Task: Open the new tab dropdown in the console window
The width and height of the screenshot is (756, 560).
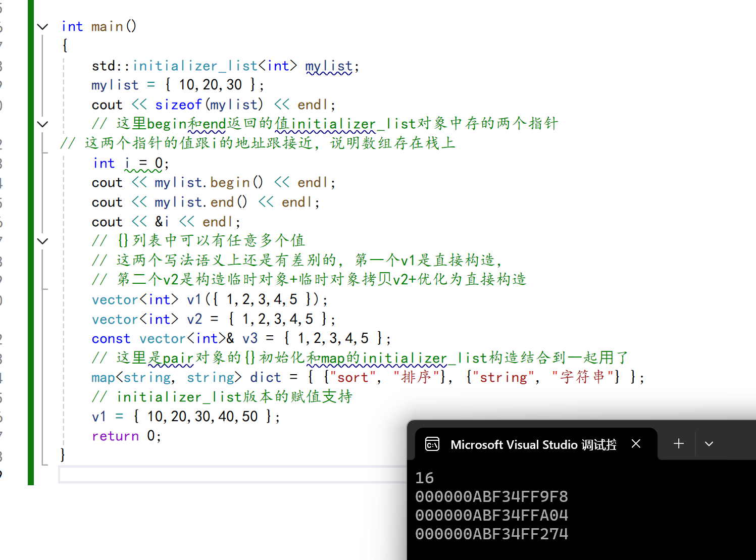Action: point(709,444)
